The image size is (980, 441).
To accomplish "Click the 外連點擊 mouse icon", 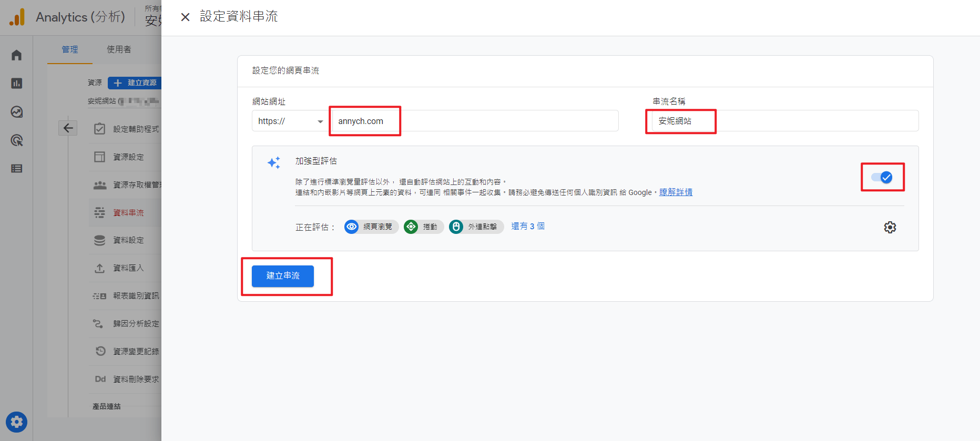I will point(456,227).
